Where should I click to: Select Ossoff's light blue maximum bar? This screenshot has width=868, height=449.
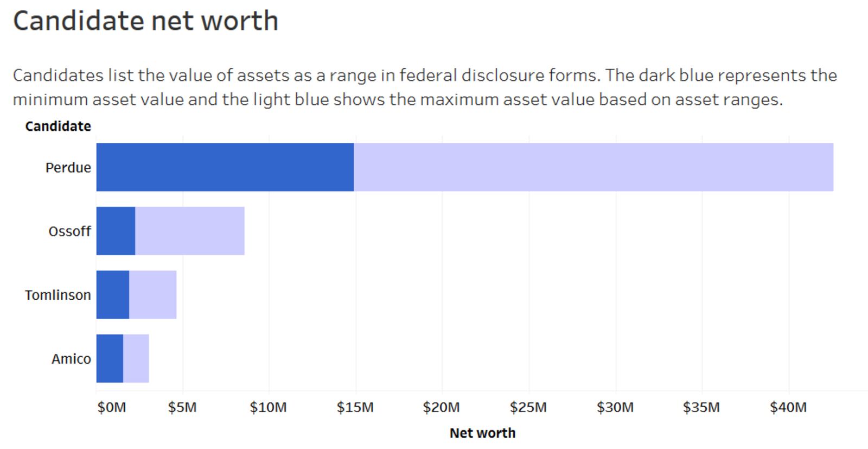[189, 231]
